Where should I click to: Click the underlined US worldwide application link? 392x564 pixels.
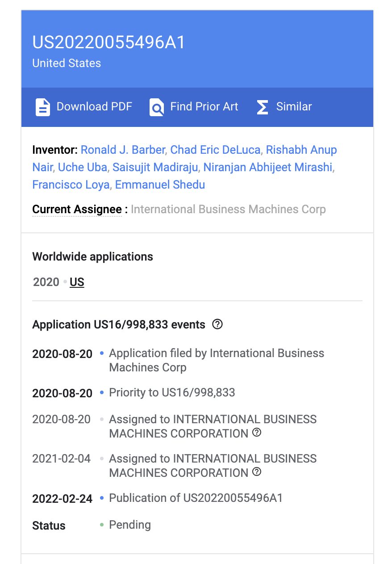[x=77, y=282]
